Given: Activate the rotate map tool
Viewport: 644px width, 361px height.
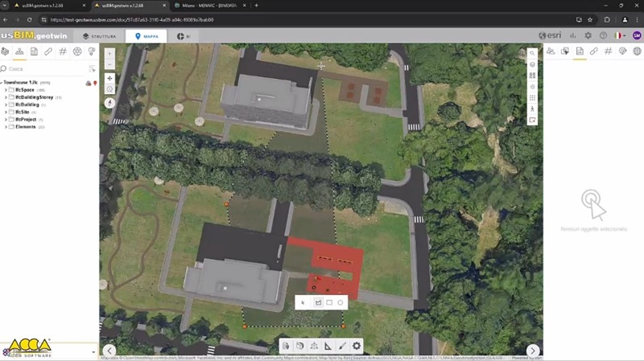Looking at the screenshot, I should (x=109, y=89).
